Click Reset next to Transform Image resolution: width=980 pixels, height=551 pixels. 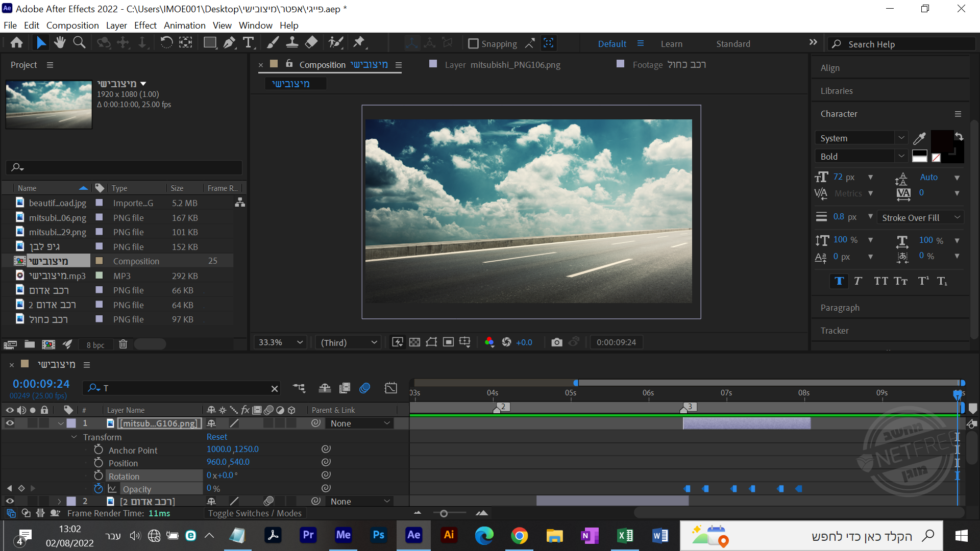point(217,437)
